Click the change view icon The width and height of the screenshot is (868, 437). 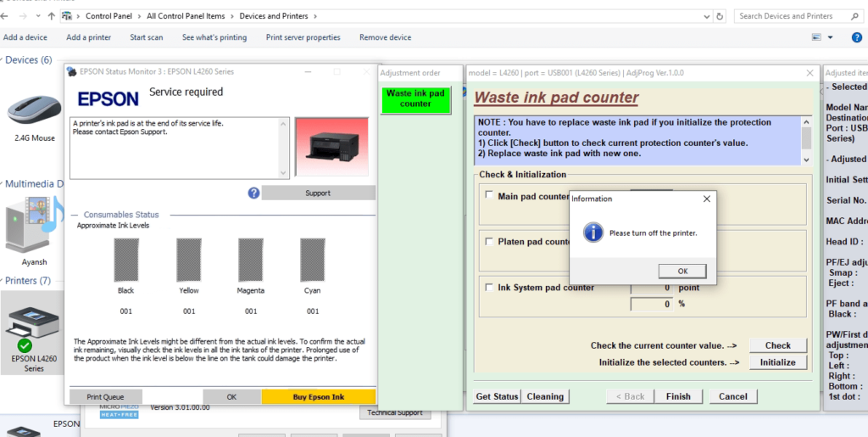pyautogui.click(x=816, y=37)
